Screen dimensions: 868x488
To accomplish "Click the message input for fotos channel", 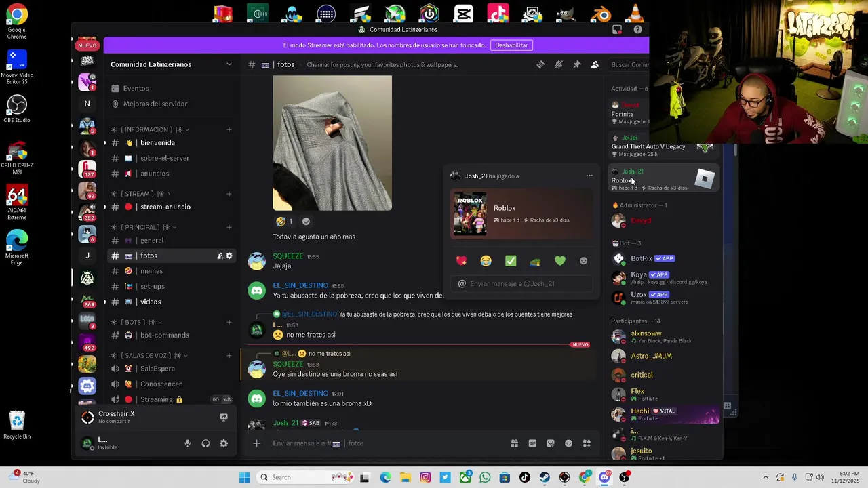I will 387,443.
